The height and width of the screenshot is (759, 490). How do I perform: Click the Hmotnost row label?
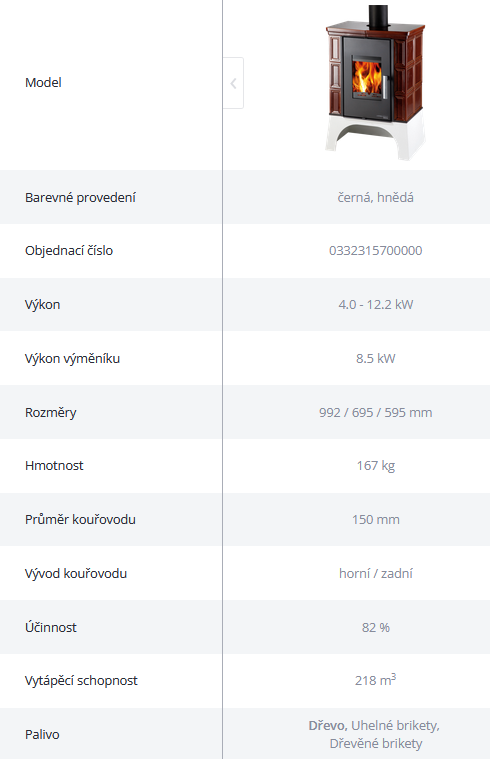[54, 466]
